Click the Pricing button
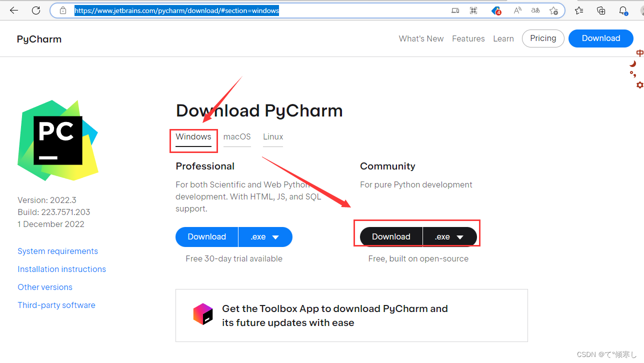644x363 pixels. [543, 38]
